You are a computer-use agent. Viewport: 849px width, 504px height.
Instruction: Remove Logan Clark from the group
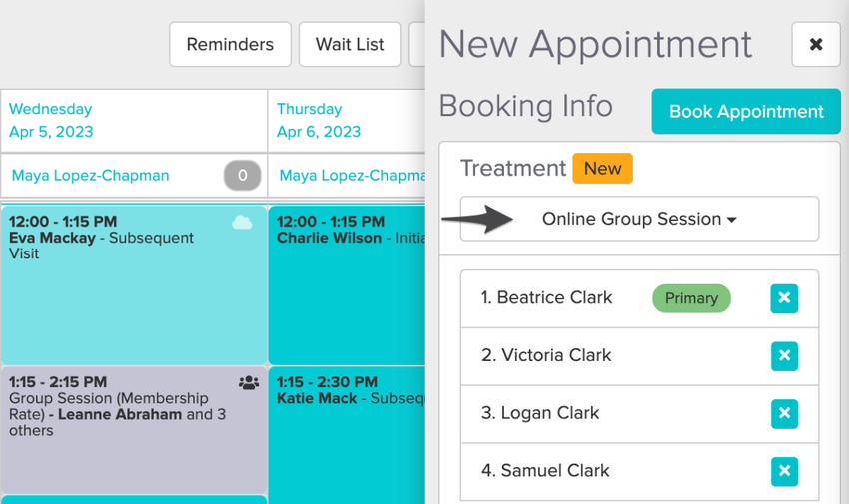pyautogui.click(x=784, y=413)
